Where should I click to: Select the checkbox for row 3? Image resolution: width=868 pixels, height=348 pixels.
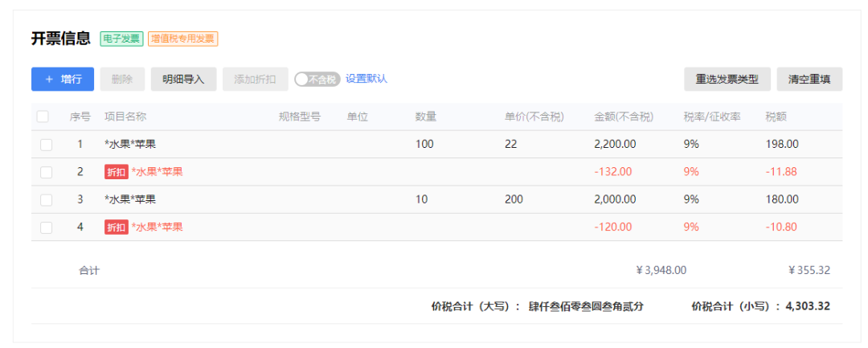(46, 199)
